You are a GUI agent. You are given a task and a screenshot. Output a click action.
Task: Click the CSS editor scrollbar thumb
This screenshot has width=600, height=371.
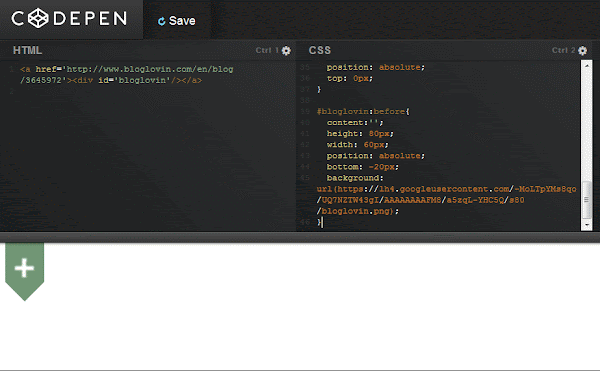(586, 200)
